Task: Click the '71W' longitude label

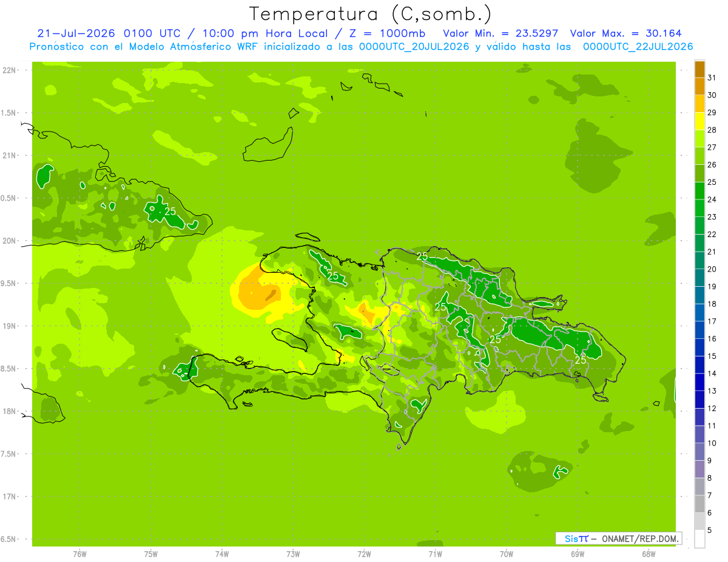Action: pos(435,554)
